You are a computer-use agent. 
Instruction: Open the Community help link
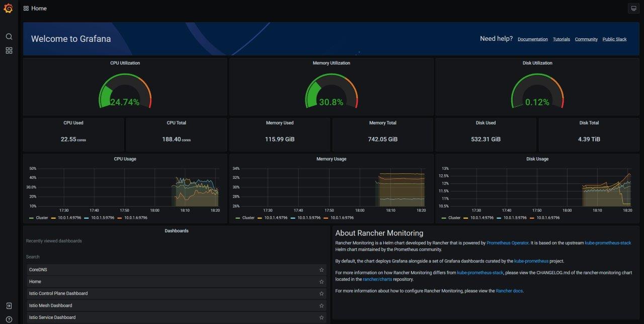[x=586, y=39]
